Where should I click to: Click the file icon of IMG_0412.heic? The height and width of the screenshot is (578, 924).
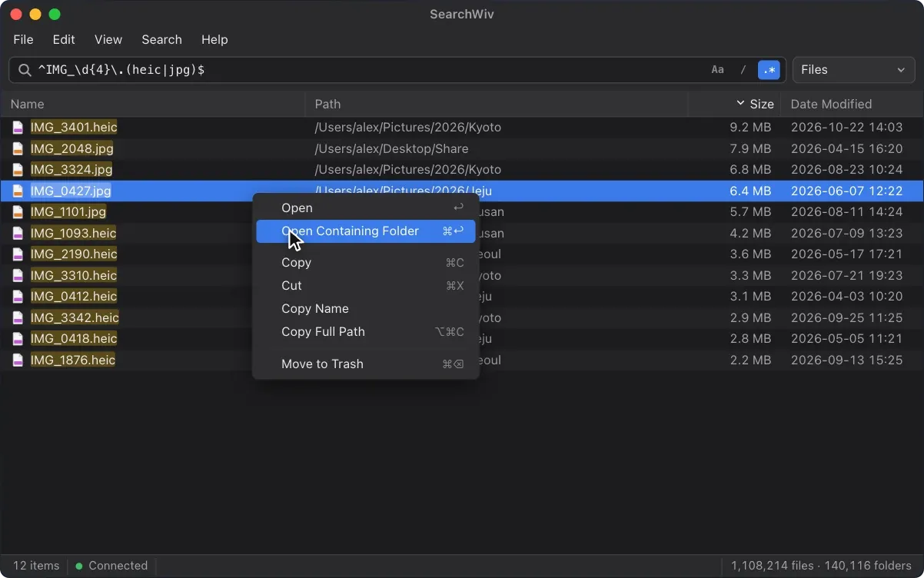pyautogui.click(x=18, y=297)
